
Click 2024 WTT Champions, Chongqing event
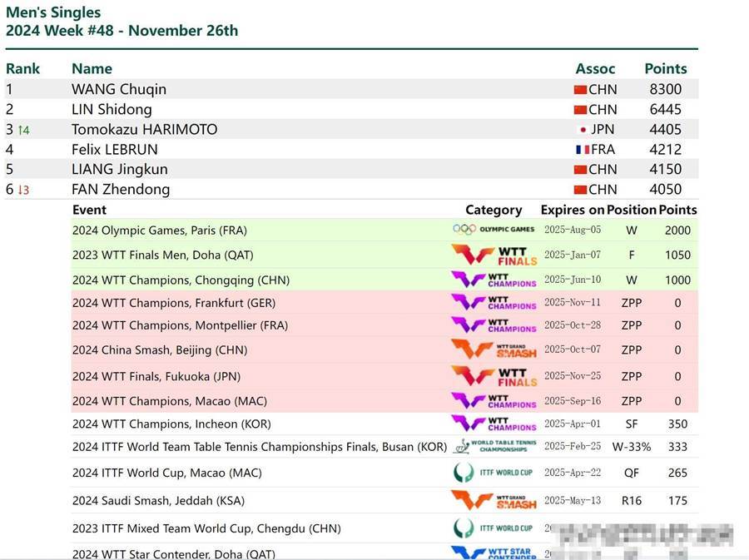(x=181, y=280)
